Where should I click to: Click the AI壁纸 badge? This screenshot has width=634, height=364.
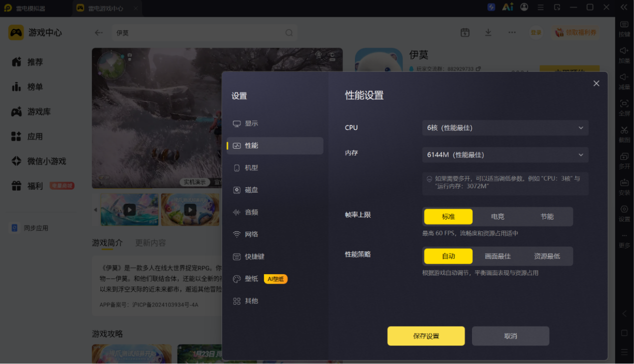275,279
